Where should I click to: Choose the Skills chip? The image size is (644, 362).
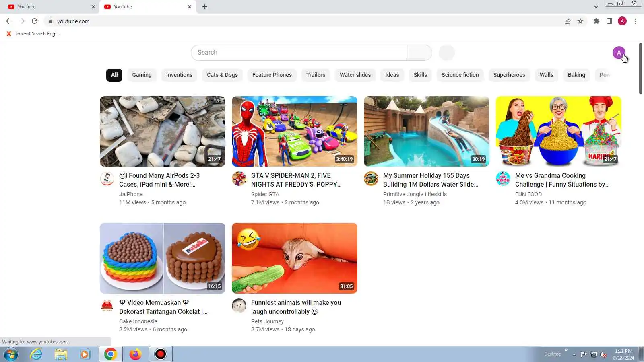coord(420,75)
